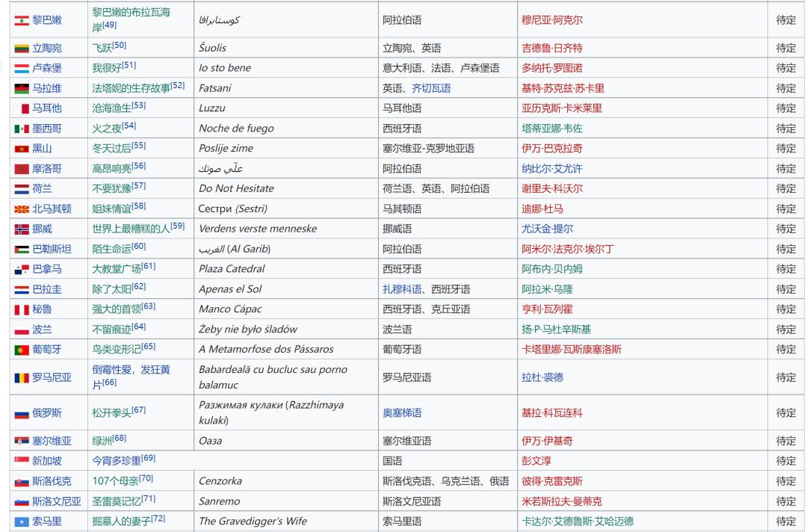Open the film link 107个母亲
This screenshot has height=532, width=807.
pyautogui.click(x=115, y=481)
